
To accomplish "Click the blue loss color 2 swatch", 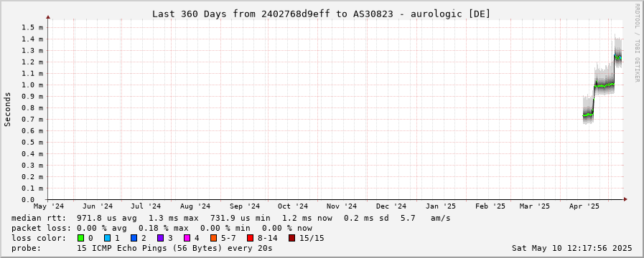I will click(134, 238).
